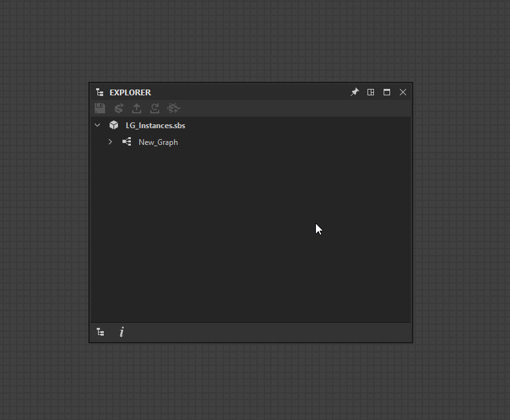The image size is (510, 420).
Task: Expand the New_Graph item
Action: pyautogui.click(x=110, y=142)
